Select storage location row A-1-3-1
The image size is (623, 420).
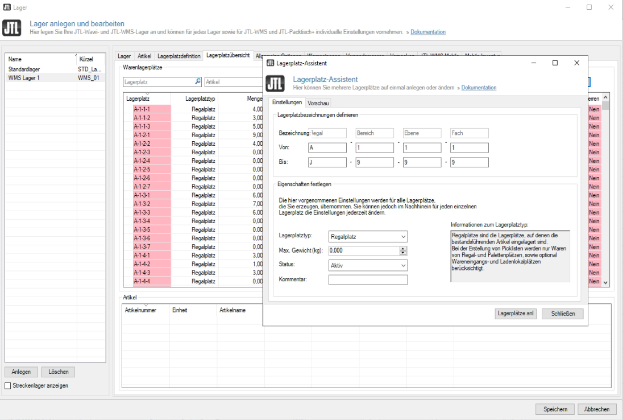[x=193, y=195]
